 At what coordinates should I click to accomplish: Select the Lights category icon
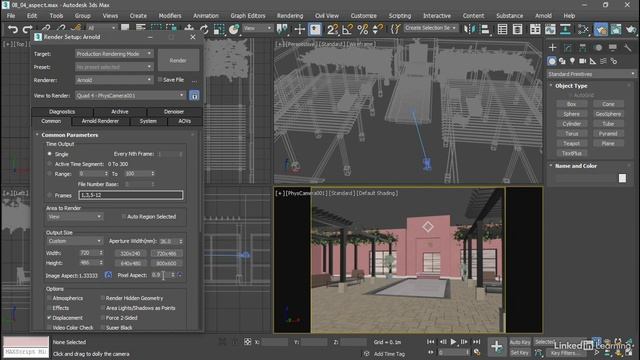(x=573, y=61)
